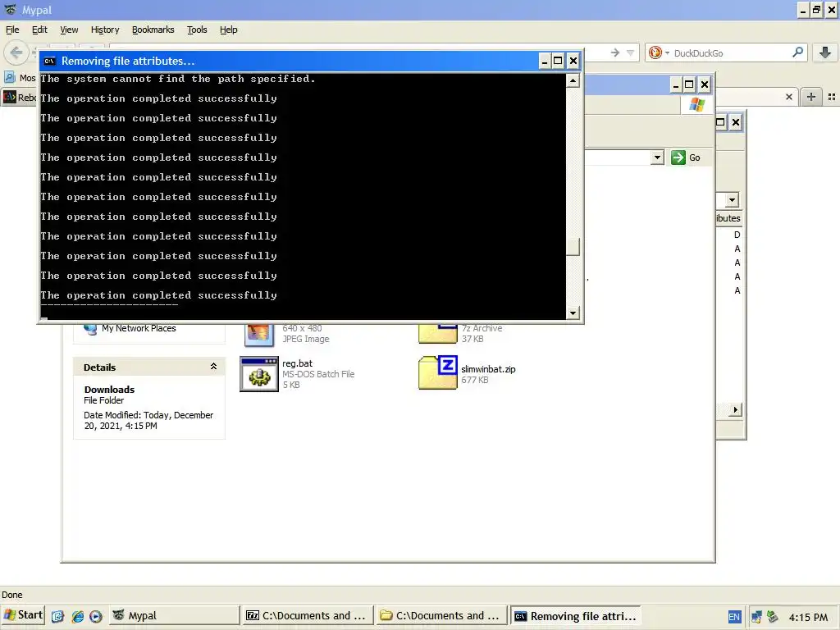Select the reg.bat file icon
The image size is (840, 630).
(x=258, y=374)
